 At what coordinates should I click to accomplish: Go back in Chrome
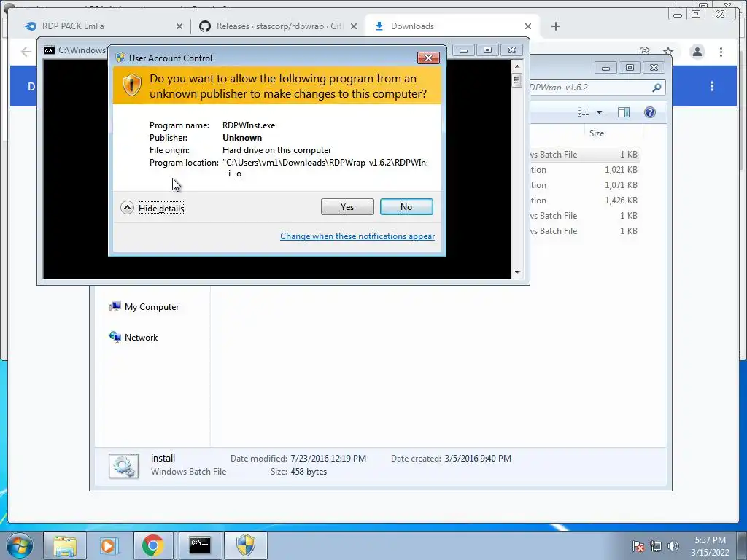coord(26,51)
